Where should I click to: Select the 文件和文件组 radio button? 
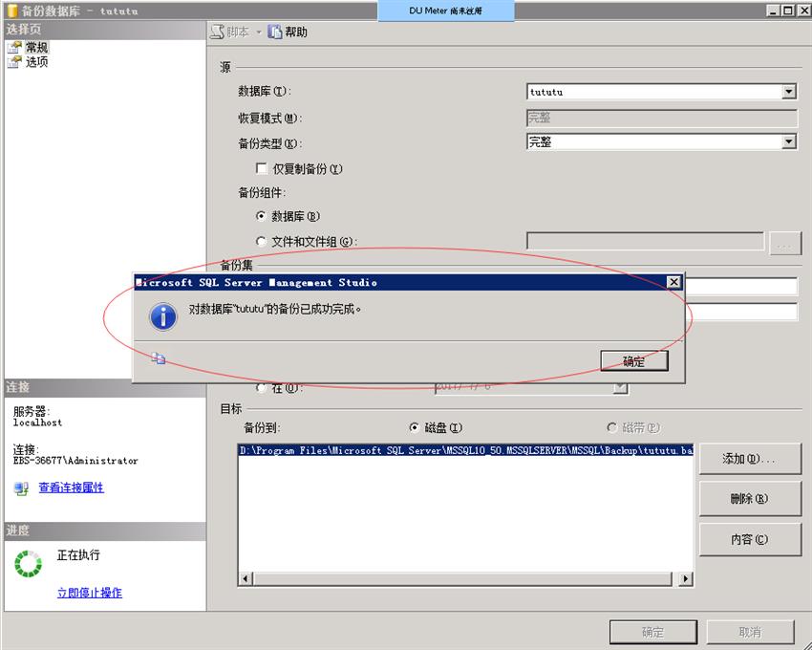[261, 241]
